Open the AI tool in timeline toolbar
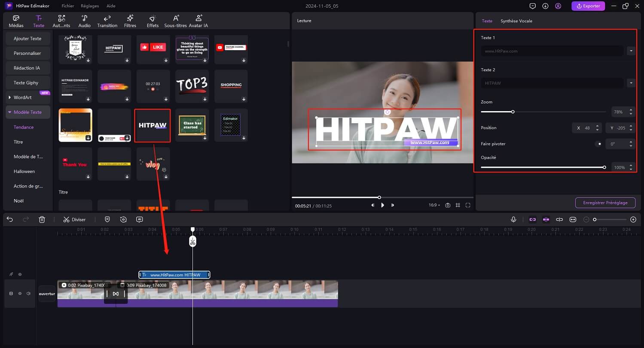 pos(139,219)
